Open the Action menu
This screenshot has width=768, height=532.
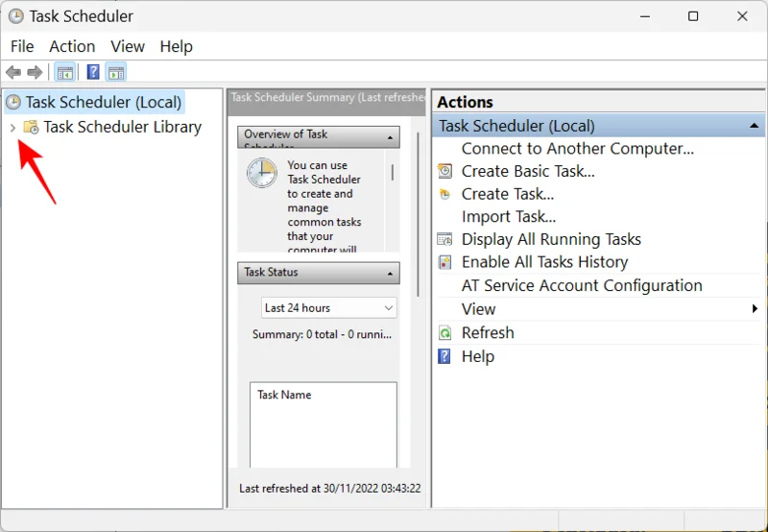pos(72,46)
